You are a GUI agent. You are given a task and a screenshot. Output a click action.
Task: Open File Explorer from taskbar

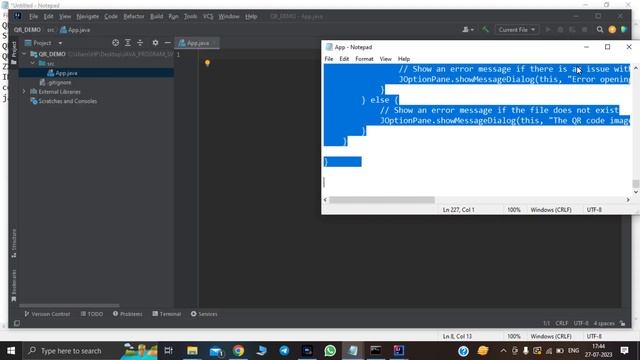tap(192, 351)
